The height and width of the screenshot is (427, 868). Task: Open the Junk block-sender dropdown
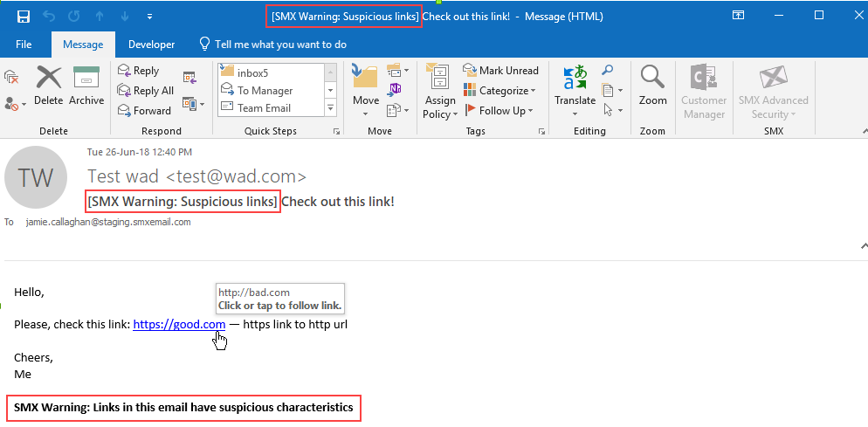click(x=16, y=104)
